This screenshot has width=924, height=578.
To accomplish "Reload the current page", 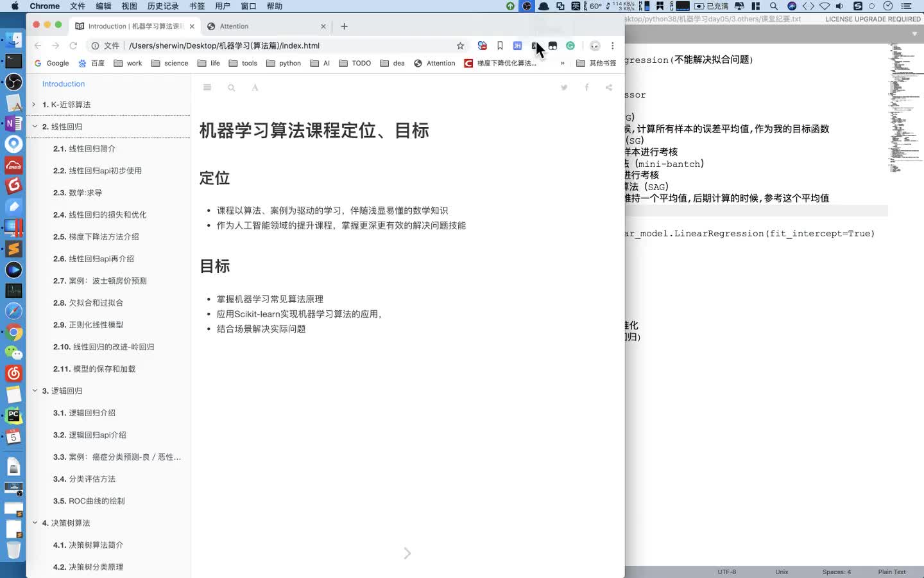I will pyautogui.click(x=73, y=46).
